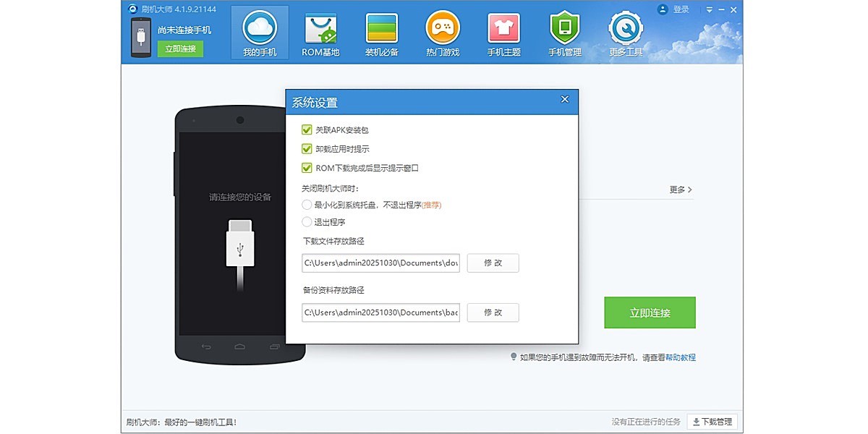The height and width of the screenshot is (434, 868).
Task: Open the 更多工具 gear icon
Action: coord(626,29)
